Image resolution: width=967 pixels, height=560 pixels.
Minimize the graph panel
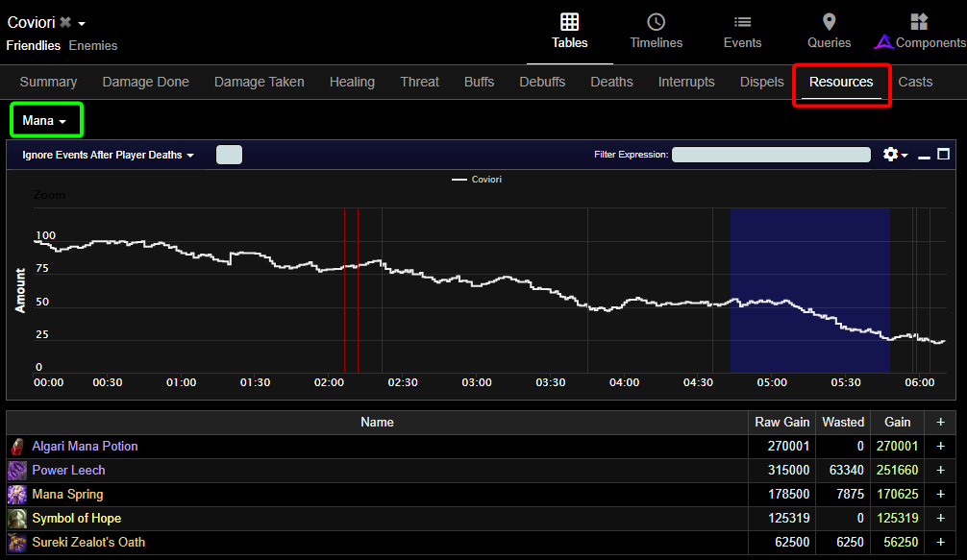click(x=923, y=158)
